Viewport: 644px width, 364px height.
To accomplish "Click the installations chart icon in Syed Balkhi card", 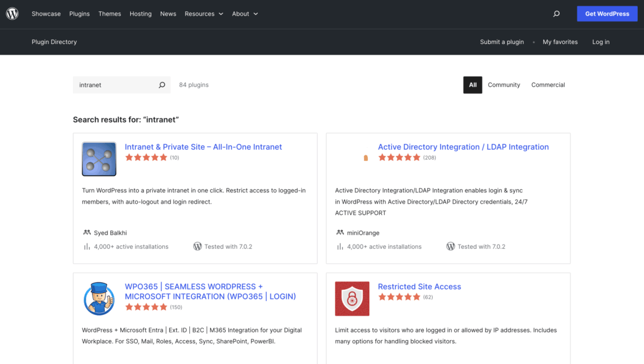I will (x=87, y=246).
